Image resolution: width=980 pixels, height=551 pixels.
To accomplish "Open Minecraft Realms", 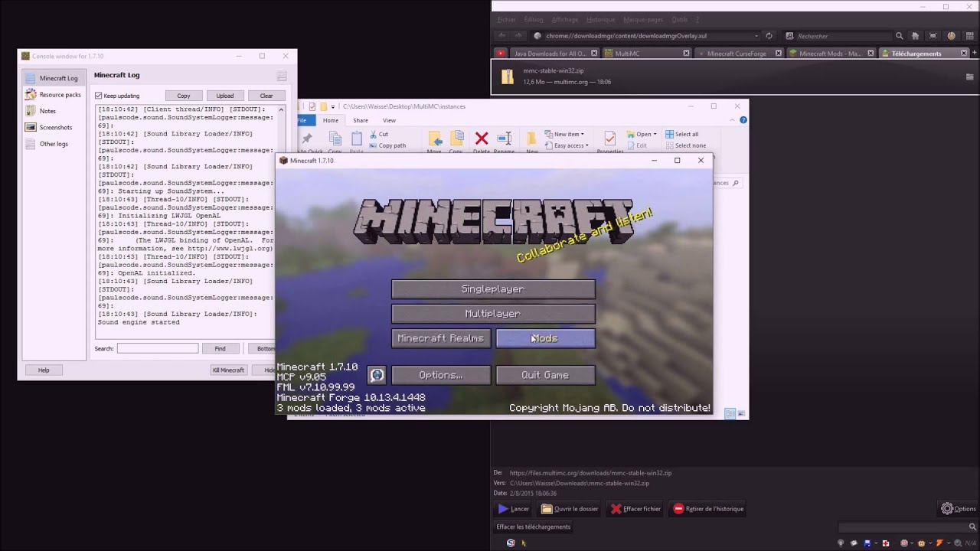I will [440, 338].
